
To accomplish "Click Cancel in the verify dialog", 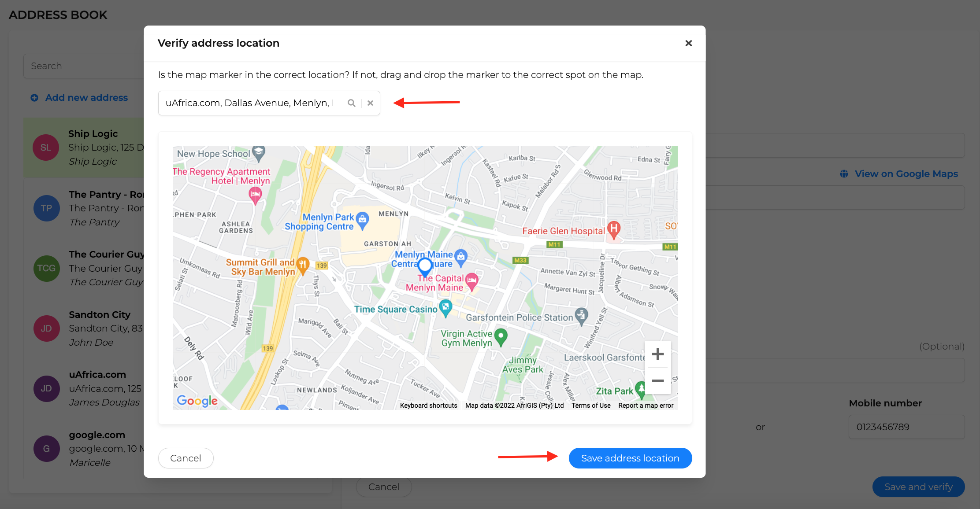I will coord(186,458).
